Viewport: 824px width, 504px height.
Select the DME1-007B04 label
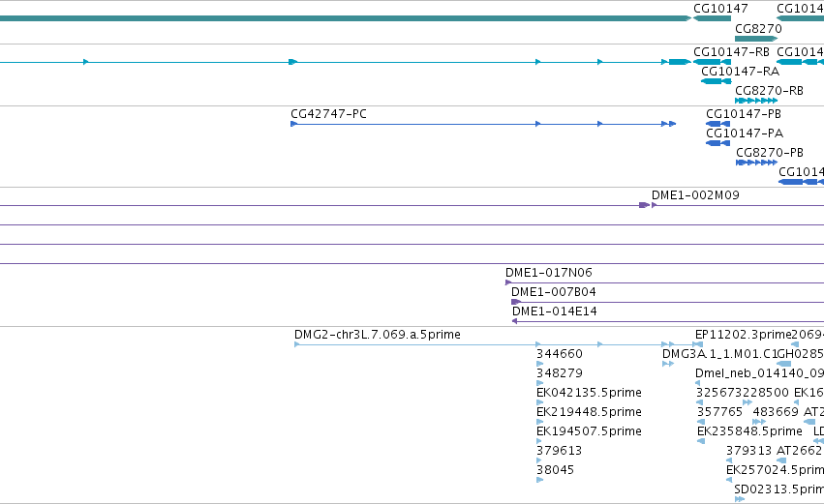tap(553, 292)
